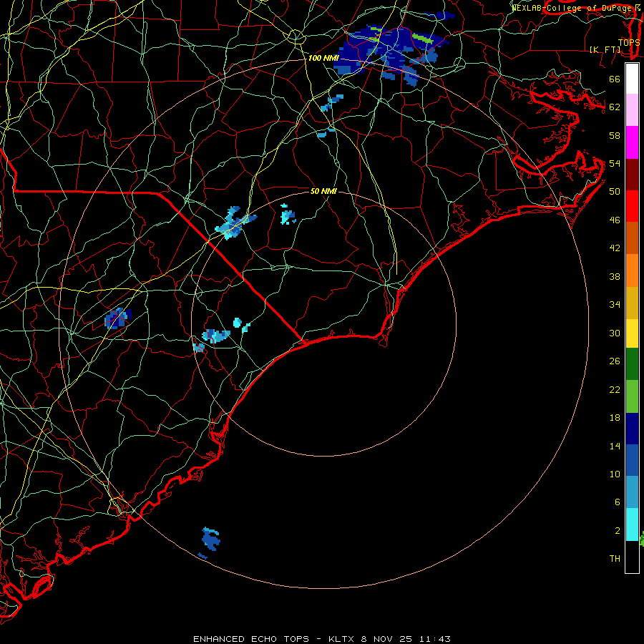Image resolution: width=644 pixels, height=644 pixels.
Task: Select the light pink legend swatch
Action: (x=632, y=110)
